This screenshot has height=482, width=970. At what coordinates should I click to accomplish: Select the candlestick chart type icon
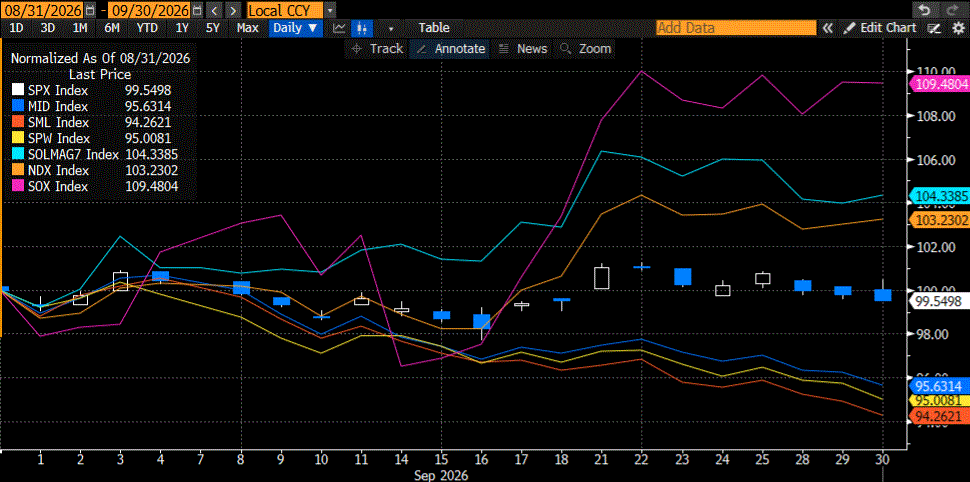pyautogui.click(x=361, y=28)
